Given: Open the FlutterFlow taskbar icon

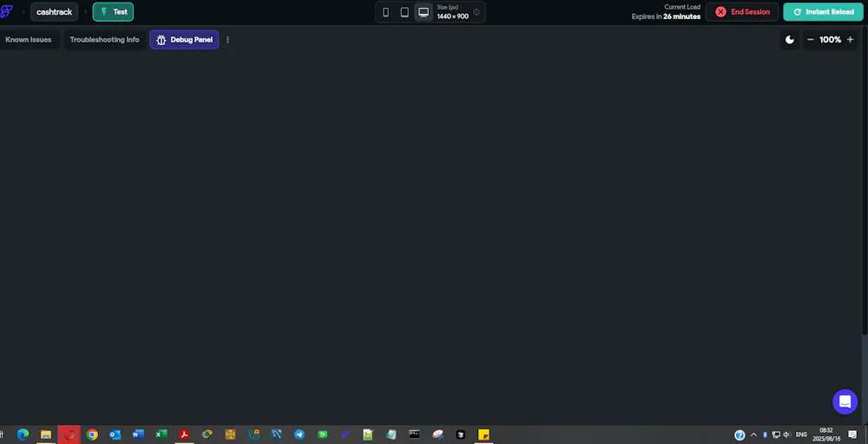Looking at the screenshot, I should point(345,434).
